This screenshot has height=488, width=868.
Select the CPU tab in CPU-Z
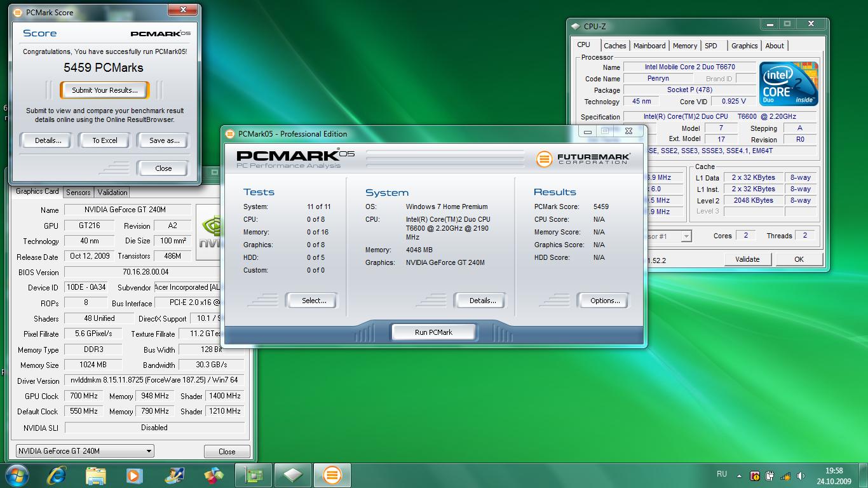click(x=583, y=44)
